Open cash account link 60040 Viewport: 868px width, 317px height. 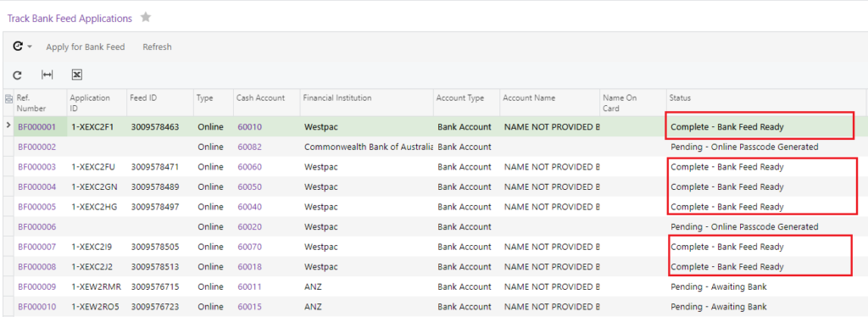pyautogui.click(x=250, y=207)
